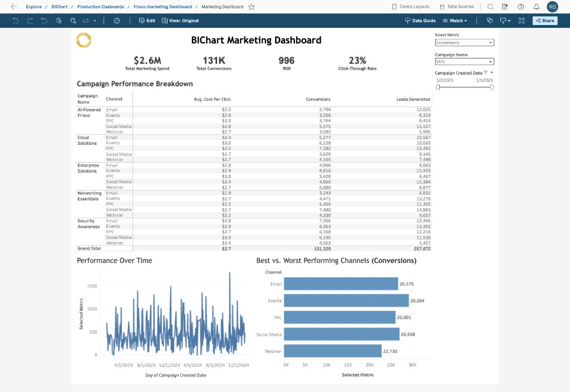Viewport: 570px width, 392px height.
Task: Open BIChart breadcrumb link
Action: pos(59,7)
